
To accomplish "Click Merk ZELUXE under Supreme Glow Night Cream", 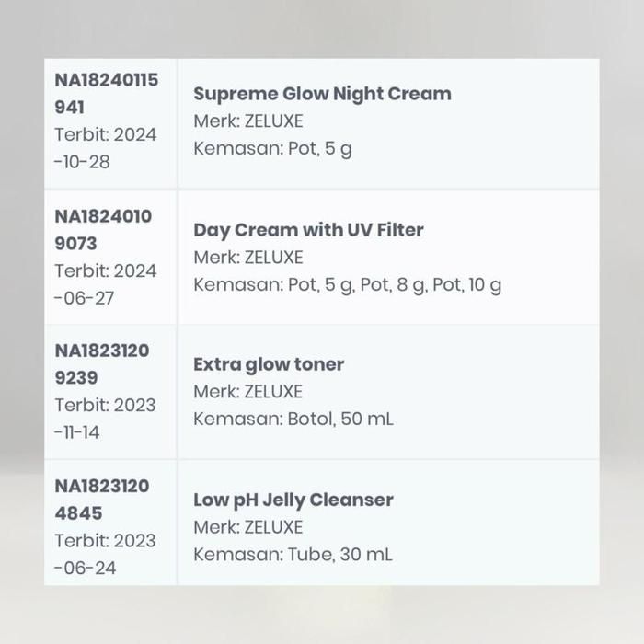I will (x=247, y=121).
